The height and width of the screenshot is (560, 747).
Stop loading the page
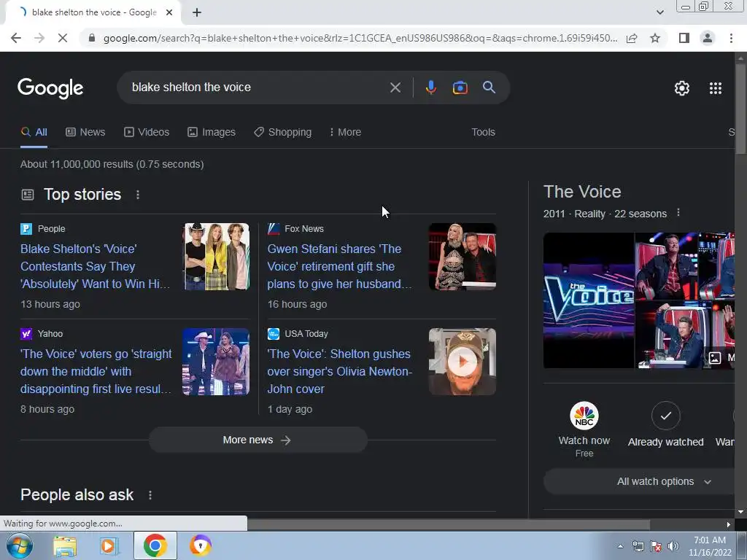coord(63,38)
